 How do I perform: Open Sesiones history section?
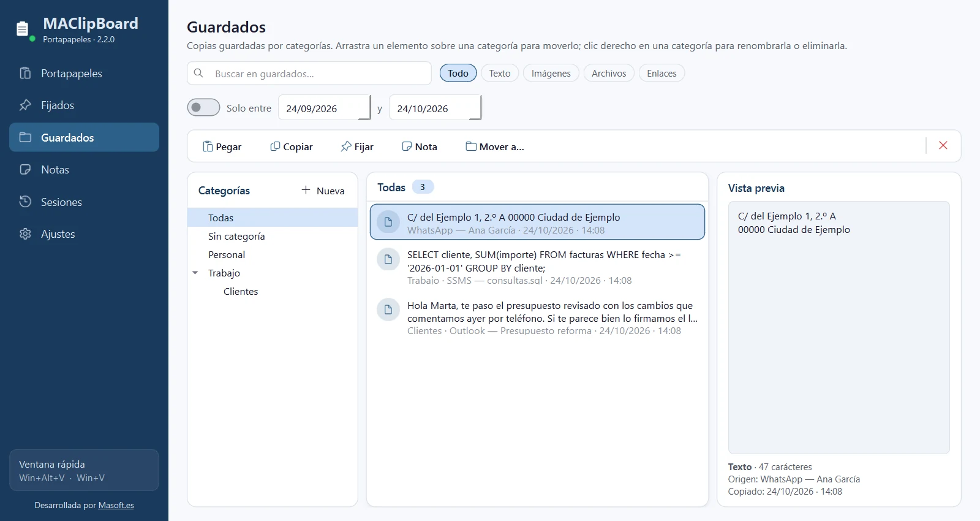click(84, 202)
